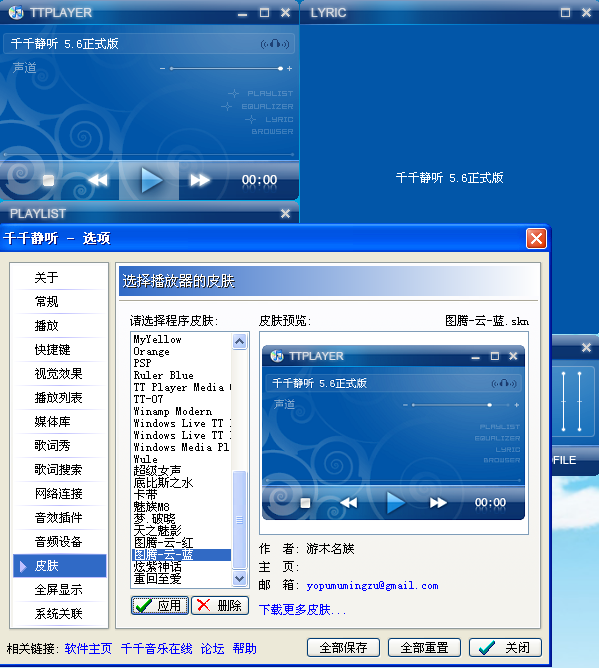Toggle the PLAYLIST panel in TTPlayer
Image resolution: width=599 pixels, height=668 pixels.
click(270, 93)
